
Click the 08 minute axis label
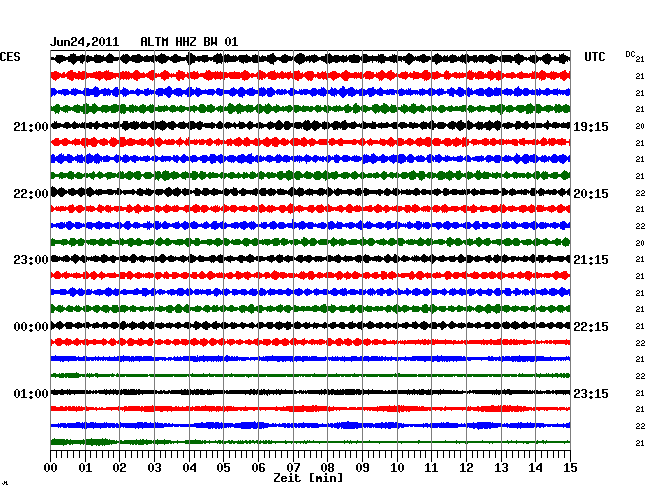(327, 468)
